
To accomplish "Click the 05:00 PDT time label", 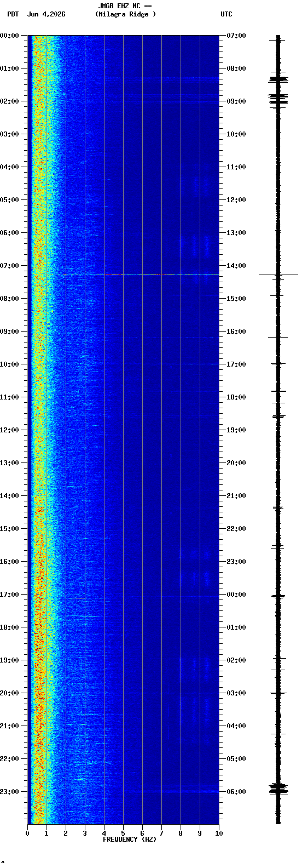I will [9, 200].
